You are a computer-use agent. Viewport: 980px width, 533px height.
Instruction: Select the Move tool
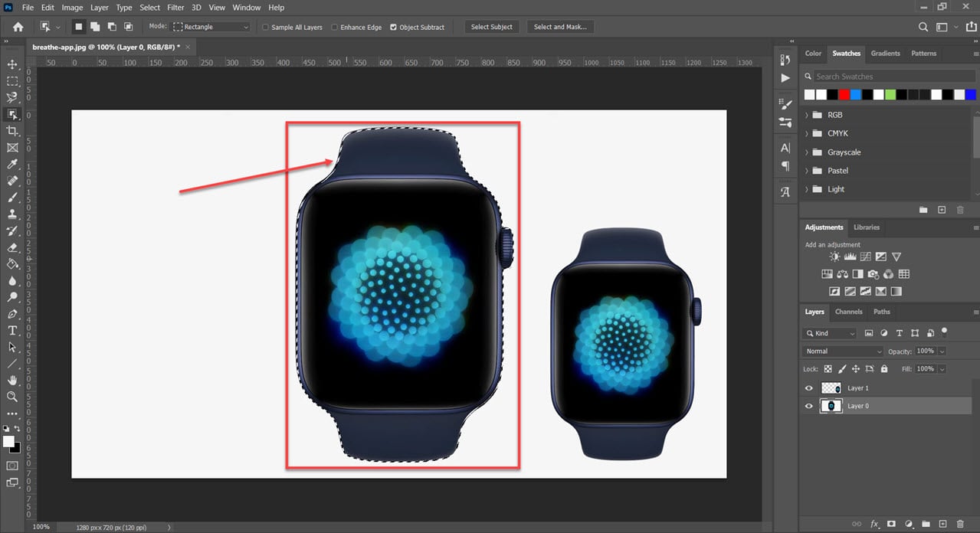click(x=12, y=64)
